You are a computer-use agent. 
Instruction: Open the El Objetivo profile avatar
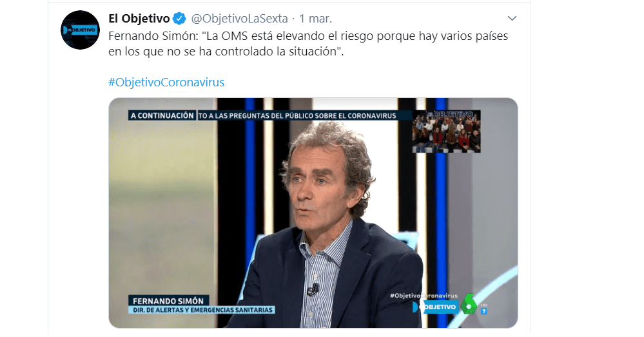(80, 30)
